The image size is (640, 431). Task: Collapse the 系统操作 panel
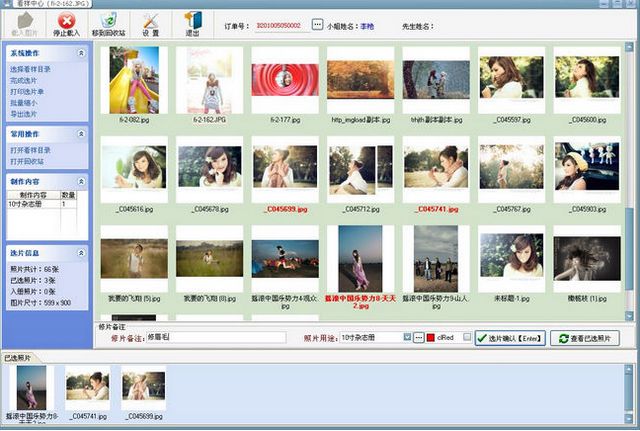click(85, 52)
